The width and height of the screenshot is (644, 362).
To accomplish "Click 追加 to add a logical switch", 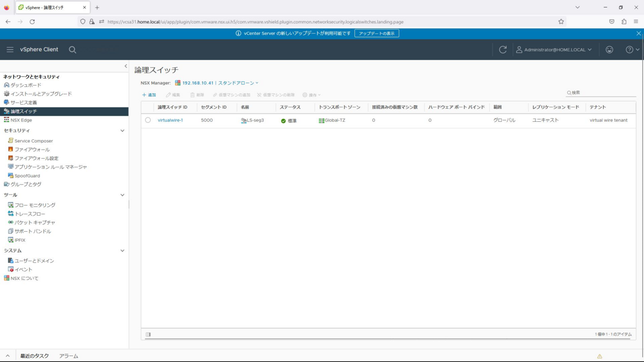I will (x=149, y=95).
